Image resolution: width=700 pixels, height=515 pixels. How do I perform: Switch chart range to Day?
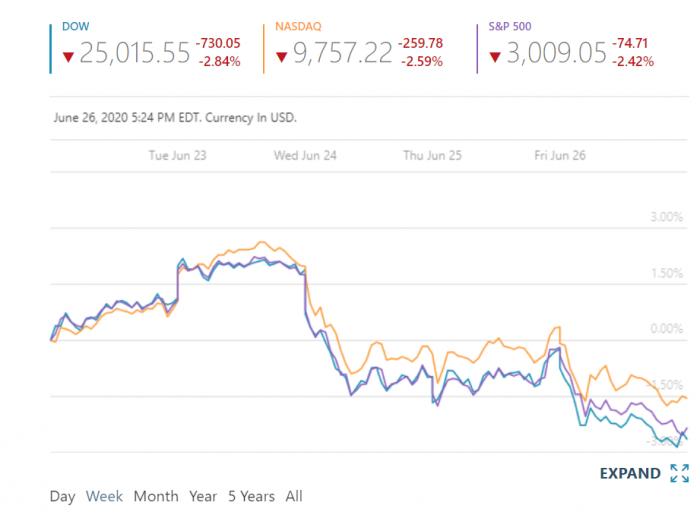[62, 496]
